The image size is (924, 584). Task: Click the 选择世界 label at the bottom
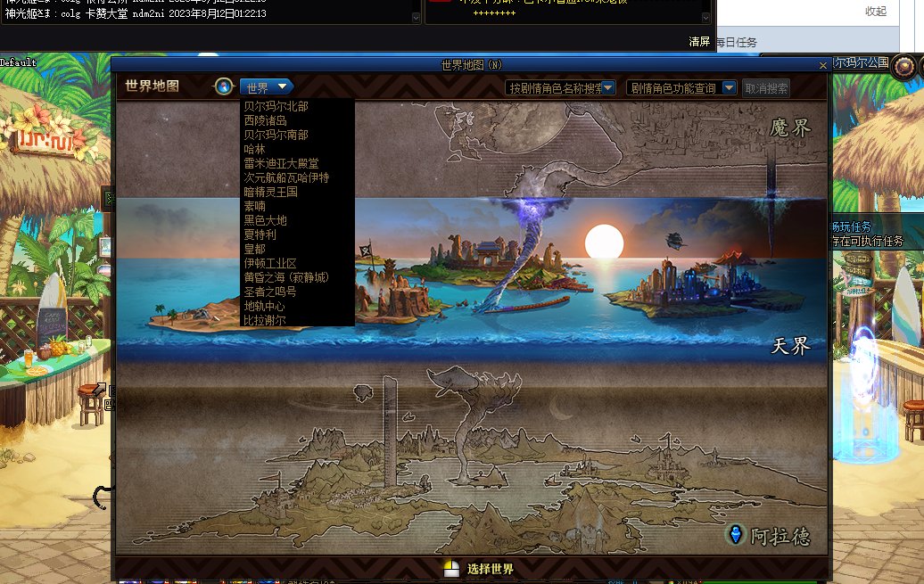coord(491,569)
